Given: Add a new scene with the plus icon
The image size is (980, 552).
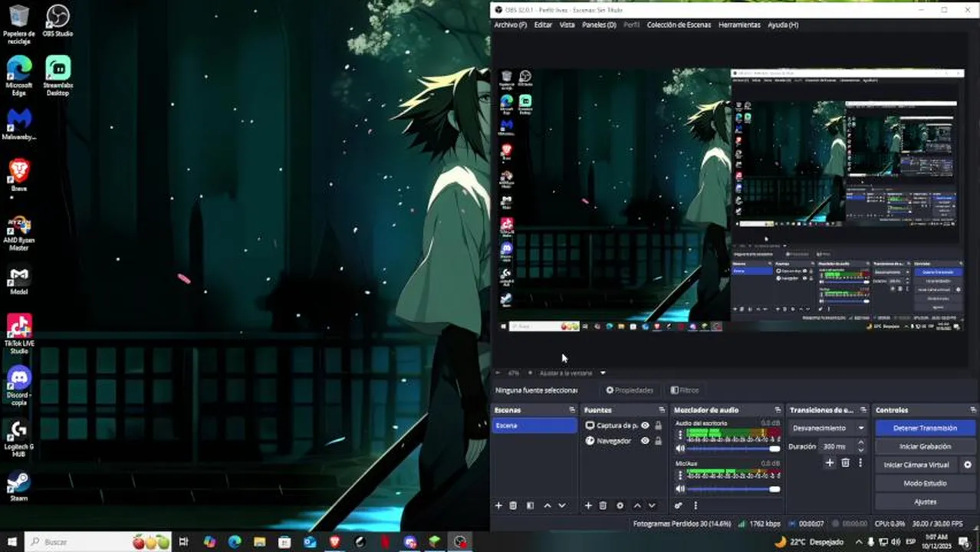Looking at the screenshot, I should 498,505.
